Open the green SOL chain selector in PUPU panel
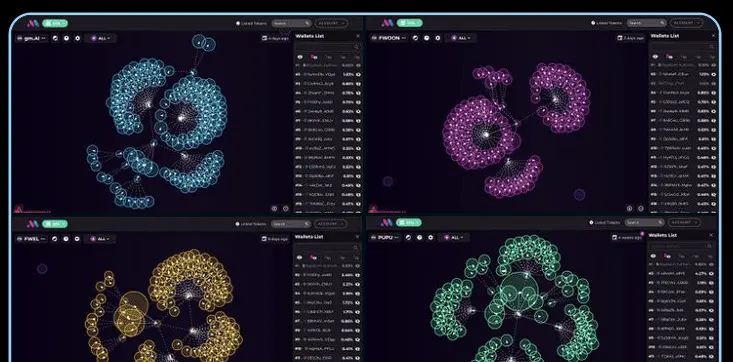 point(410,223)
